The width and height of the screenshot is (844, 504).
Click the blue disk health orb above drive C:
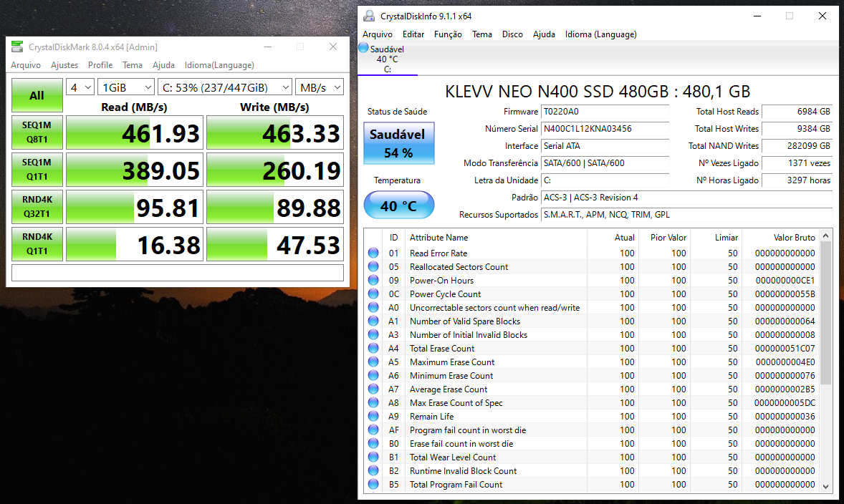[363, 48]
